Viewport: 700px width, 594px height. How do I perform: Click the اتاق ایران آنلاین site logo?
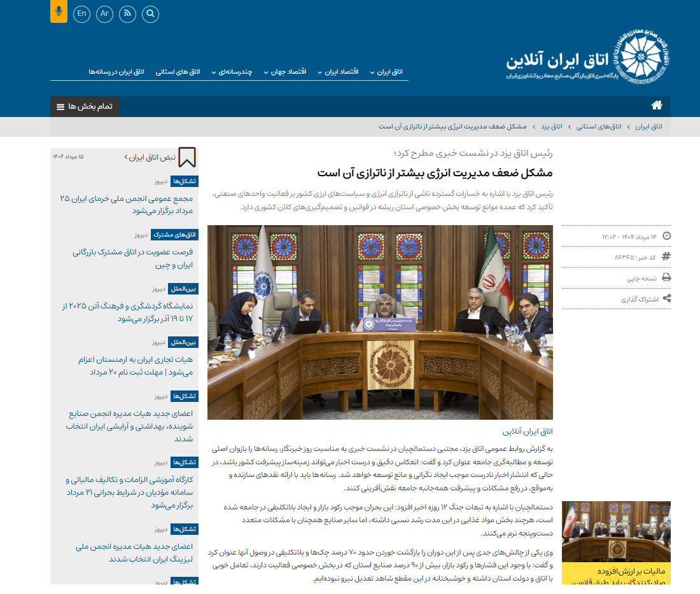587,57
